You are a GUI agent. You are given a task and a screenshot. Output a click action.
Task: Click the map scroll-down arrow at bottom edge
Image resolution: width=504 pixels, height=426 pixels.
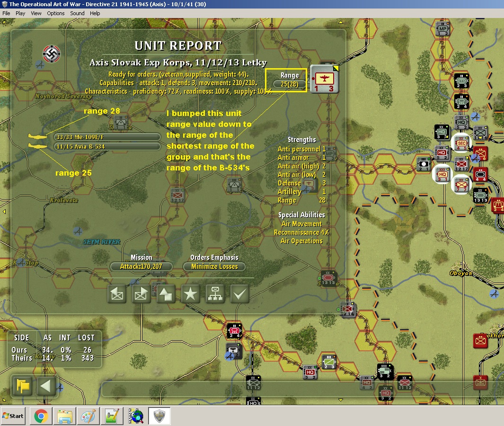[341, 400]
